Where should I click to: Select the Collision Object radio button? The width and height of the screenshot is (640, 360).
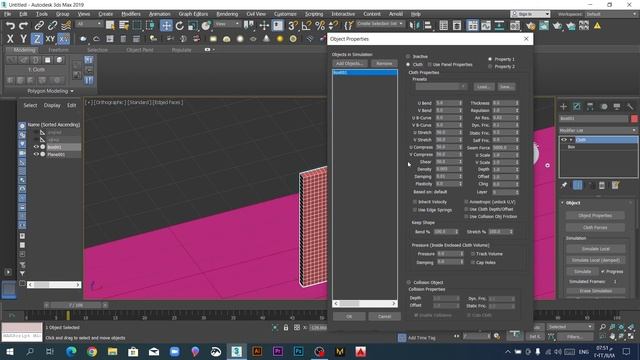click(409, 282)
